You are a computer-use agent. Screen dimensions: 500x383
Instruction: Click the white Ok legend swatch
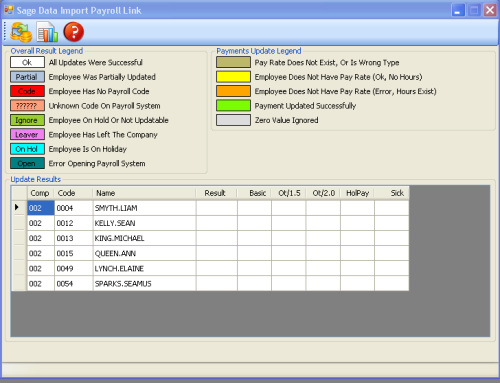(27, 62)
